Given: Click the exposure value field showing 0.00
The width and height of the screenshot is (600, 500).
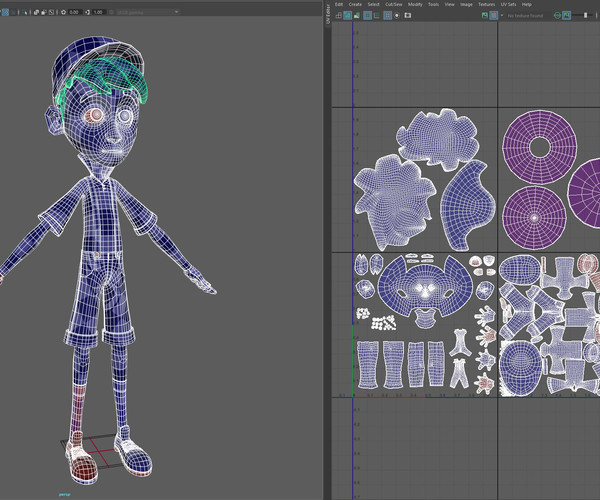Looking at the screenshot, I should [77, 12].
